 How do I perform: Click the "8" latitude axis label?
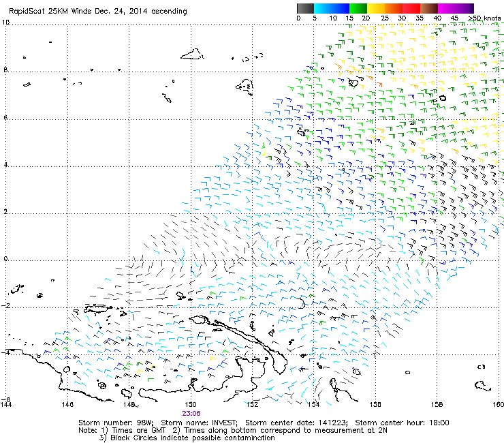5,70
